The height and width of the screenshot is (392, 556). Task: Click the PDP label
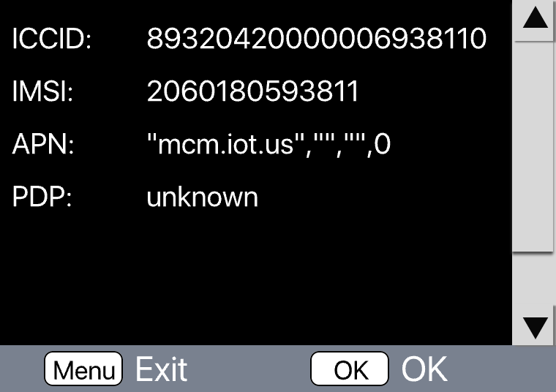(42, 197)
